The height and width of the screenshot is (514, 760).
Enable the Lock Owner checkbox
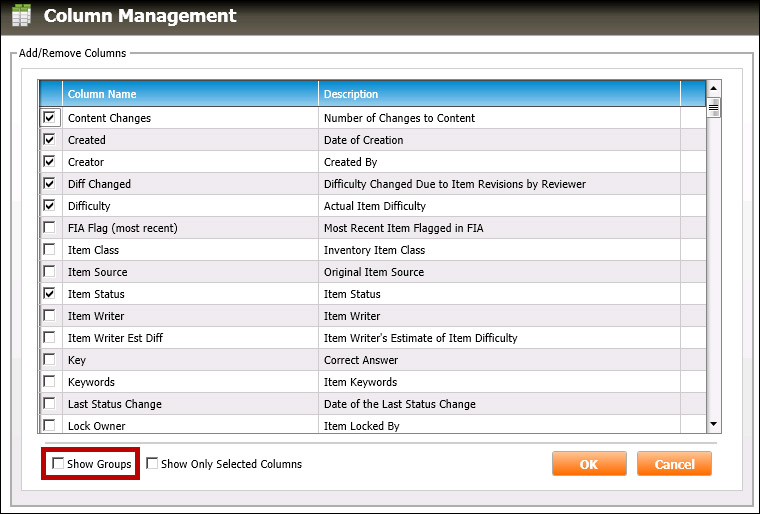pos(50,426)
